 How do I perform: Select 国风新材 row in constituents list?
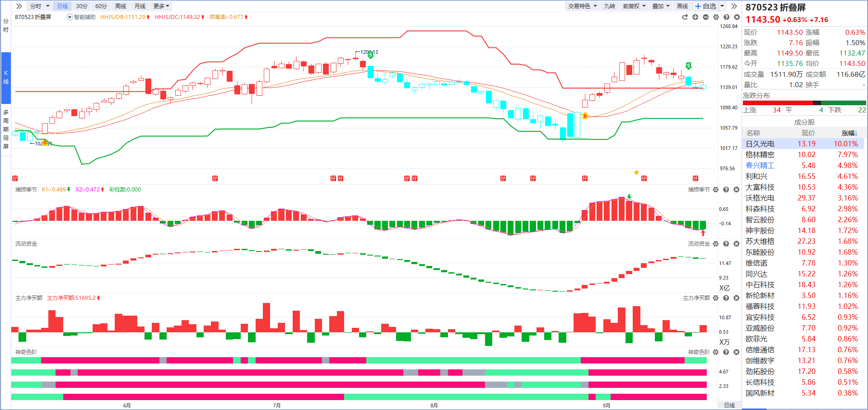coord(803,393)
